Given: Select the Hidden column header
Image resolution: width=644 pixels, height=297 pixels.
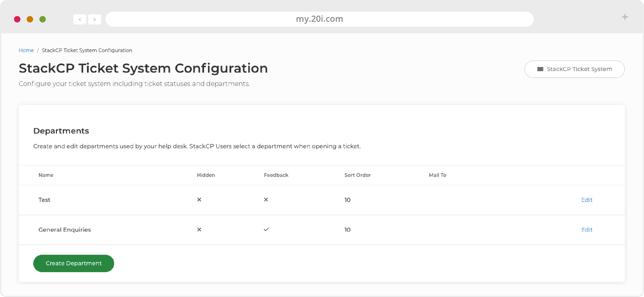Looking at the screenshot, I should click(206, 175).
